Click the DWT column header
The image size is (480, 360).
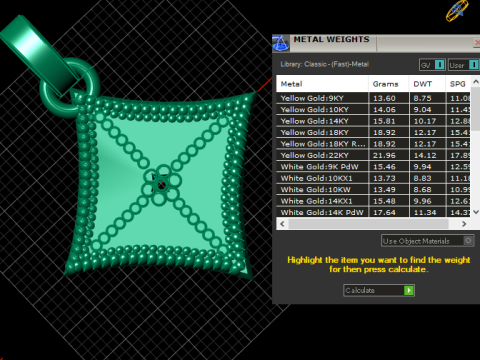427,84
